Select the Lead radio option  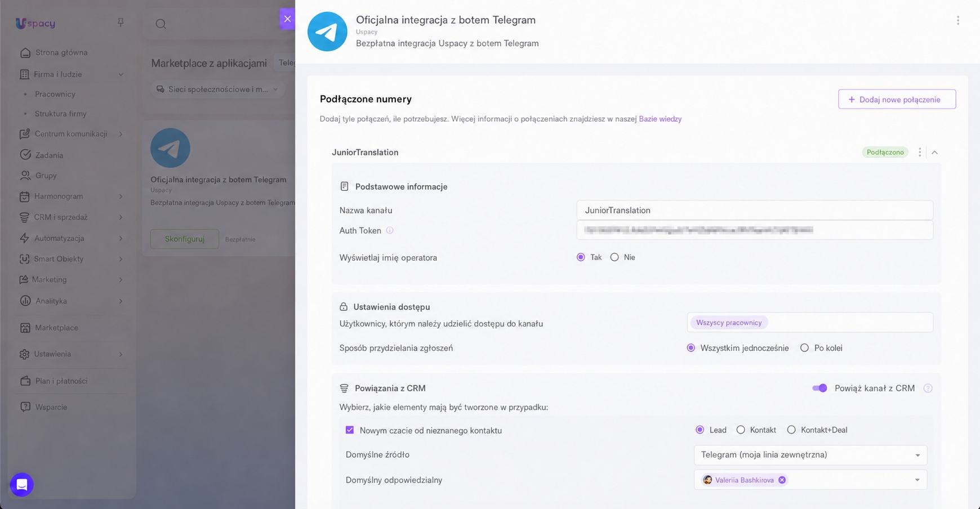point(700,430)
